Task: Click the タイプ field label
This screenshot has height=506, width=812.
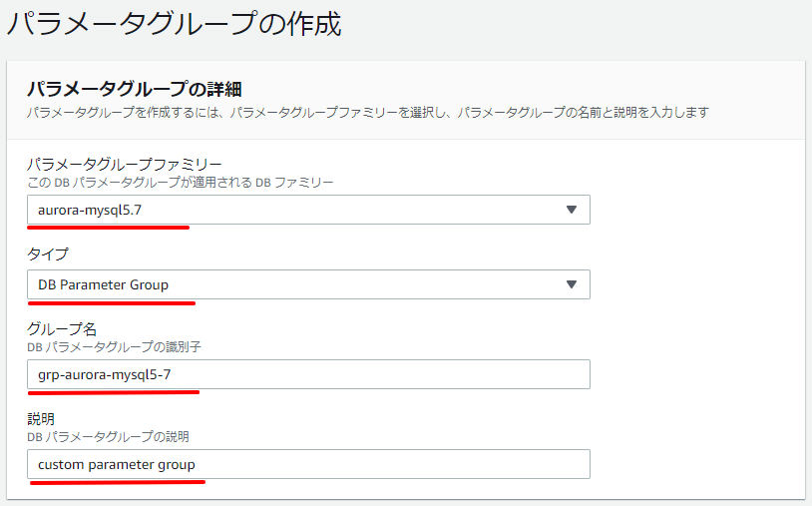Action: [x=48, y=253]
